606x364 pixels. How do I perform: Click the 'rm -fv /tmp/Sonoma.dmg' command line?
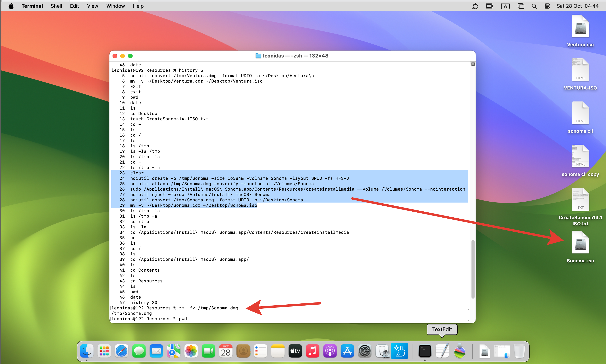point(208,308)
